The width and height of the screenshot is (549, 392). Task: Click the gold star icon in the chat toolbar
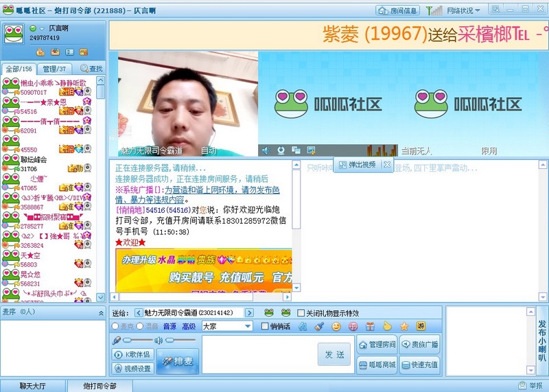404,327
